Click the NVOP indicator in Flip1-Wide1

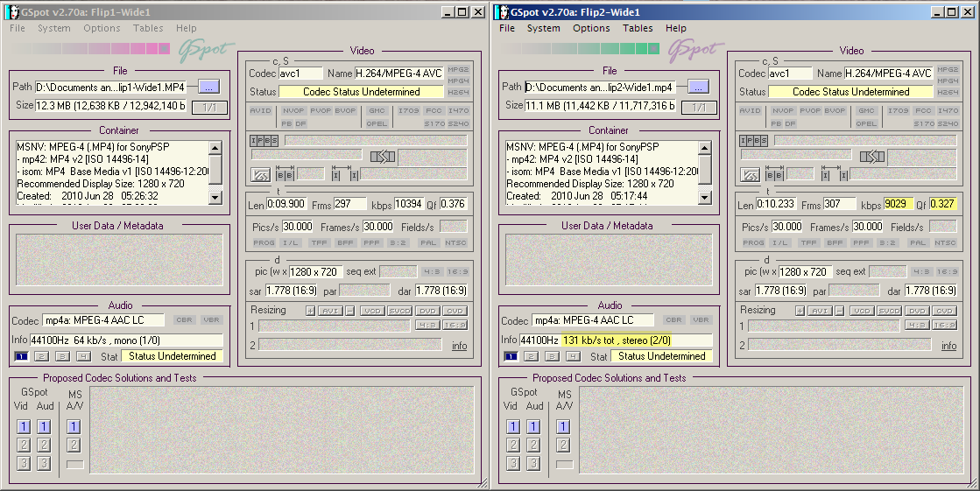[293, 110]
